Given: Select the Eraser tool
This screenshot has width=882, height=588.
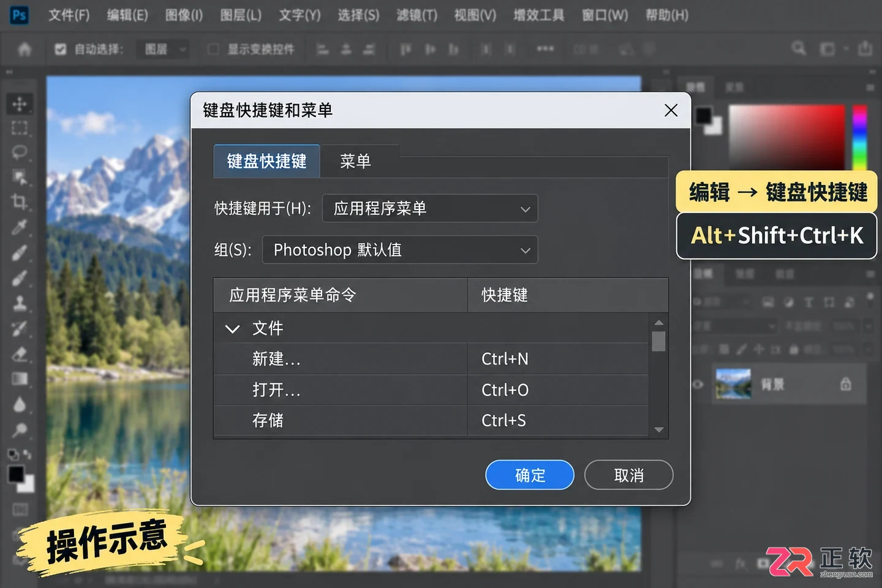Looking at the screenshot, I should (20, 353).
